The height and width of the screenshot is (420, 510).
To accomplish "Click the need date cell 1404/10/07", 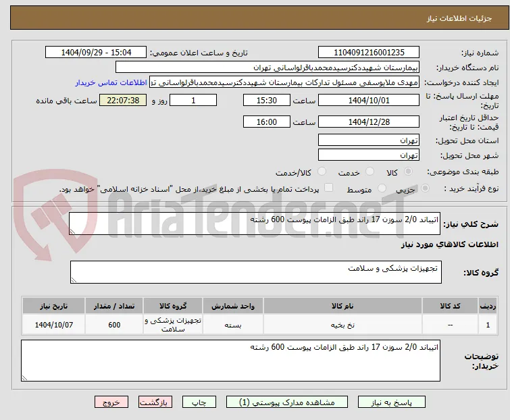I will tap(53, 324).
